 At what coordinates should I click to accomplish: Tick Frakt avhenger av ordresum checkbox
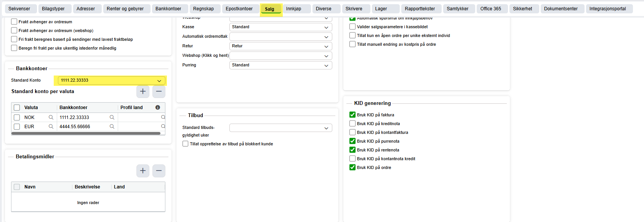[x=14, y=22]
